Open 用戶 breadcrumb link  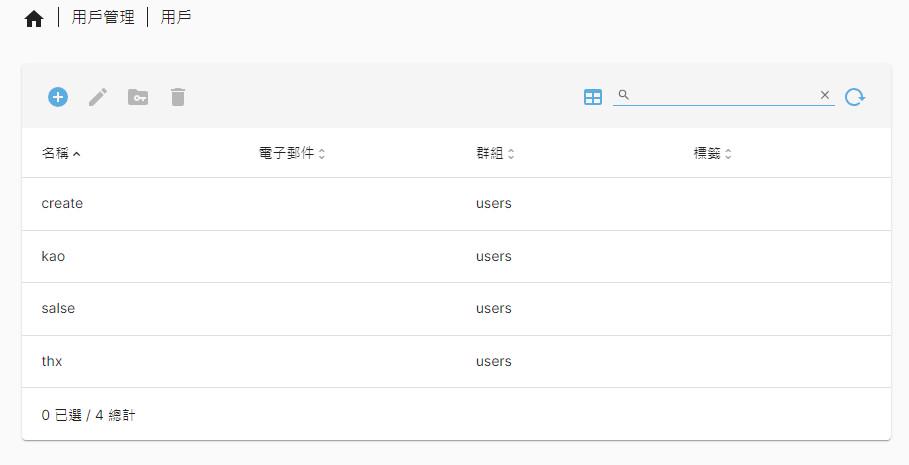[x=176, y=17]
